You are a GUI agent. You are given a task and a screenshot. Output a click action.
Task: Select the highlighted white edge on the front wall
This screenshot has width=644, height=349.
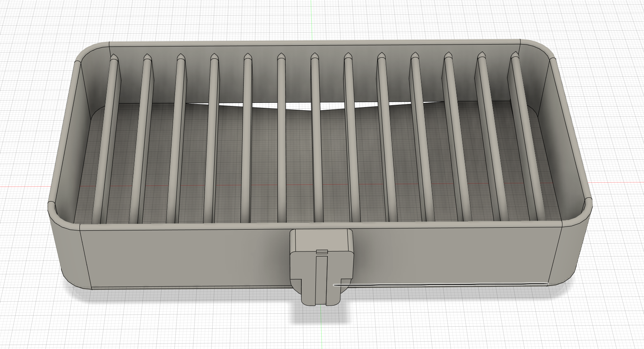440,284
